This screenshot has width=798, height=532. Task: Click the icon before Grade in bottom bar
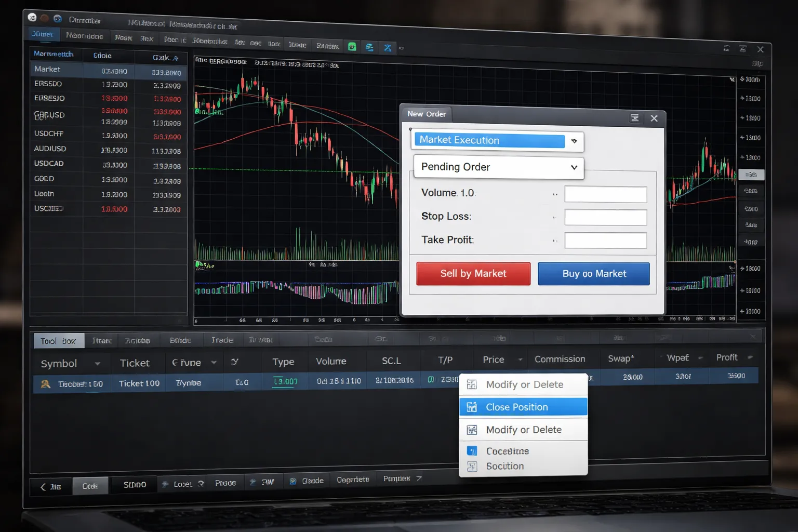coord(293,481)
